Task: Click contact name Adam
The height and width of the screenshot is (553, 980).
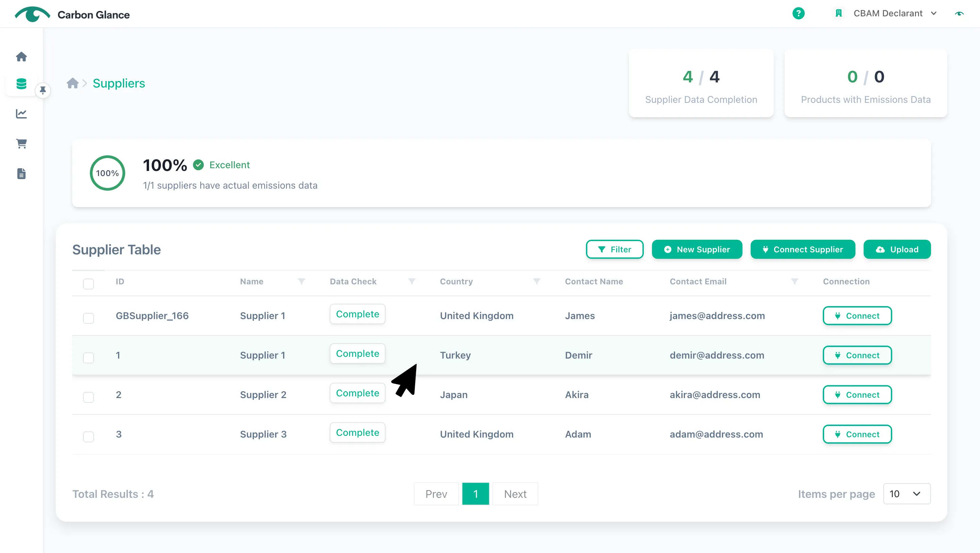Action: (578, 434)
